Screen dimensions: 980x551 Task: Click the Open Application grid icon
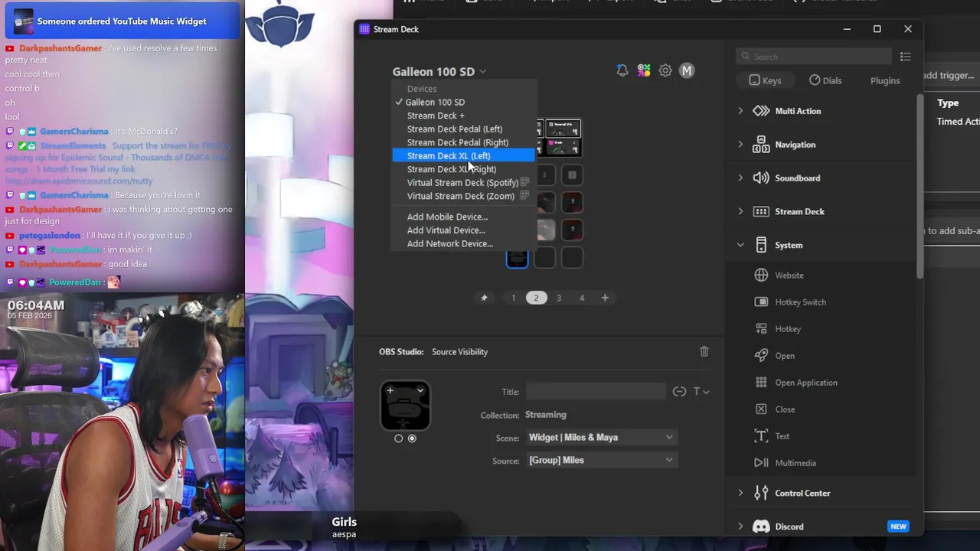(x=761, y=383)
